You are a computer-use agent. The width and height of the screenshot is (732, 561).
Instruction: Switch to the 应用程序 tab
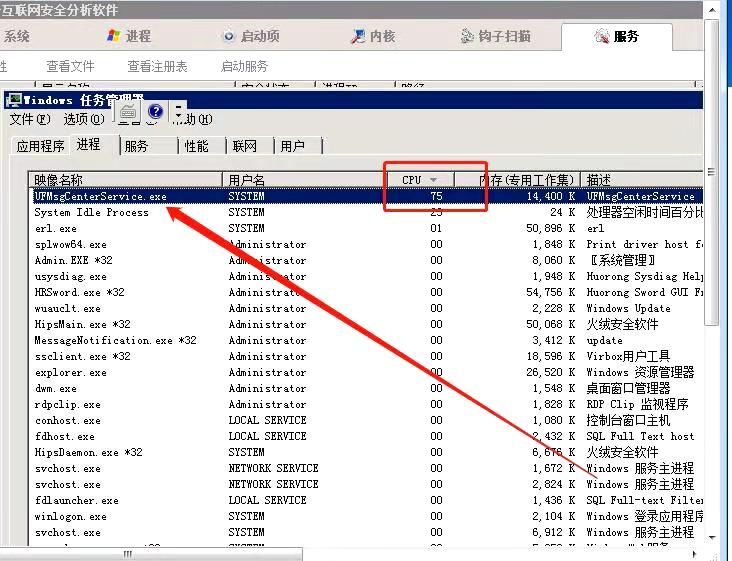coord(40,147)
